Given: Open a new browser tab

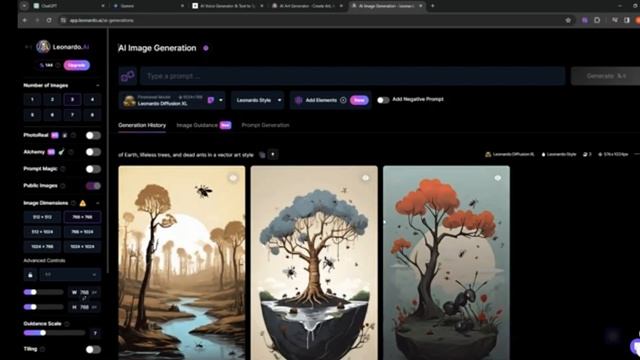Looking at the screenshot, I should coord(433,6).
